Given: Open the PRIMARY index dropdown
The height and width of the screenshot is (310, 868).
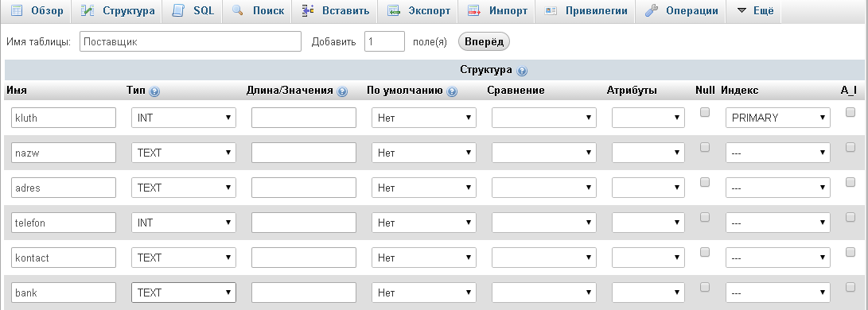Looking at the screenshot, I should tap(778, 118).
